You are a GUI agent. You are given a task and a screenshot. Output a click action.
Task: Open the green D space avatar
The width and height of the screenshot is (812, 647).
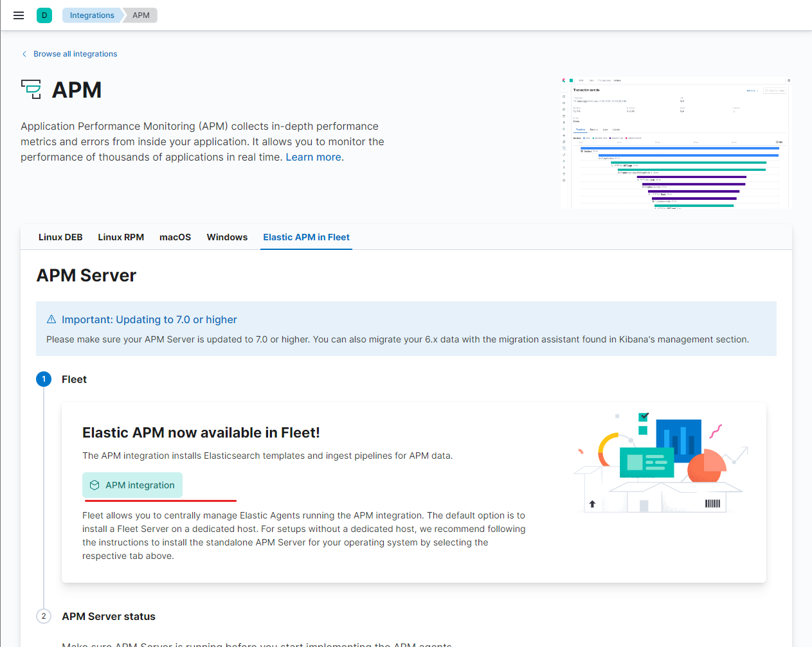point(44,15)
